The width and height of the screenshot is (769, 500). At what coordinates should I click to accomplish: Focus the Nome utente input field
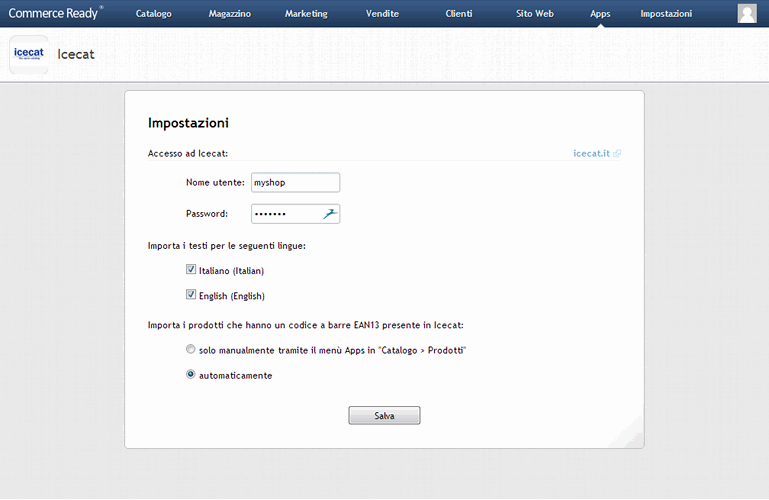tap(295, 182)
